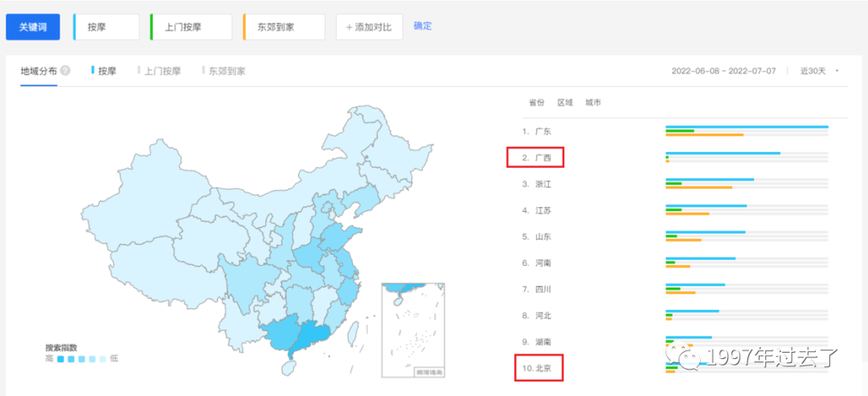Select the 按摩 keyword input box
The image size is (868, 396).
coord(106,27)
